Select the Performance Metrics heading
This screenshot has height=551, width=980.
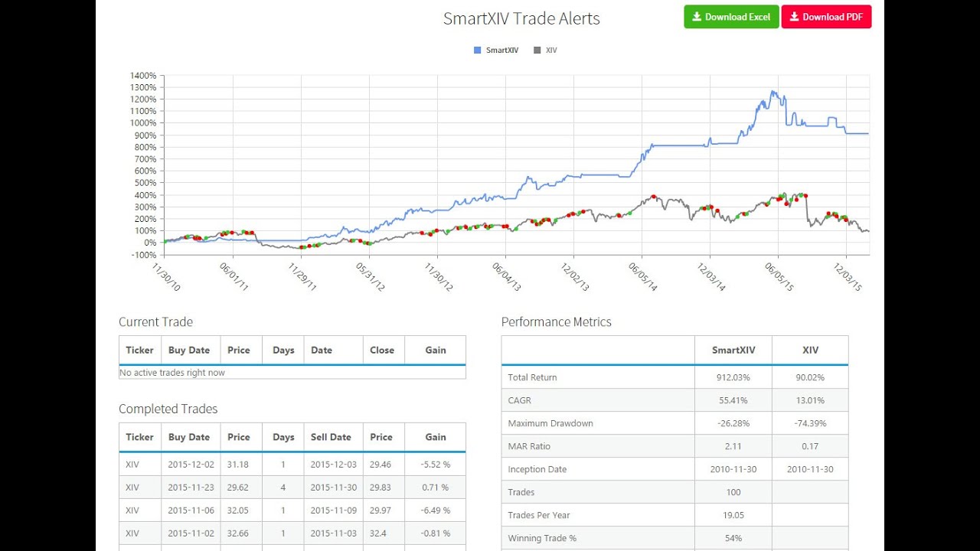tap(557, 322)
